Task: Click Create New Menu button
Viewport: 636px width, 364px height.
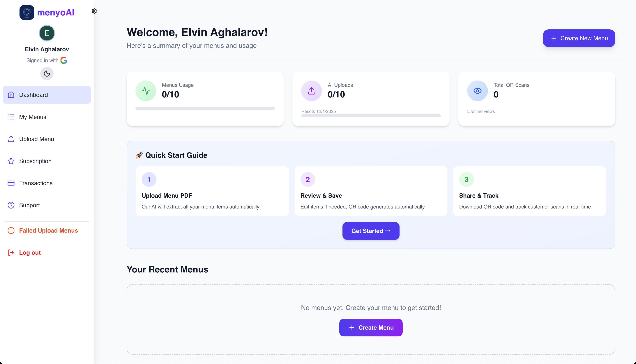Action: (x=579, y=38)
